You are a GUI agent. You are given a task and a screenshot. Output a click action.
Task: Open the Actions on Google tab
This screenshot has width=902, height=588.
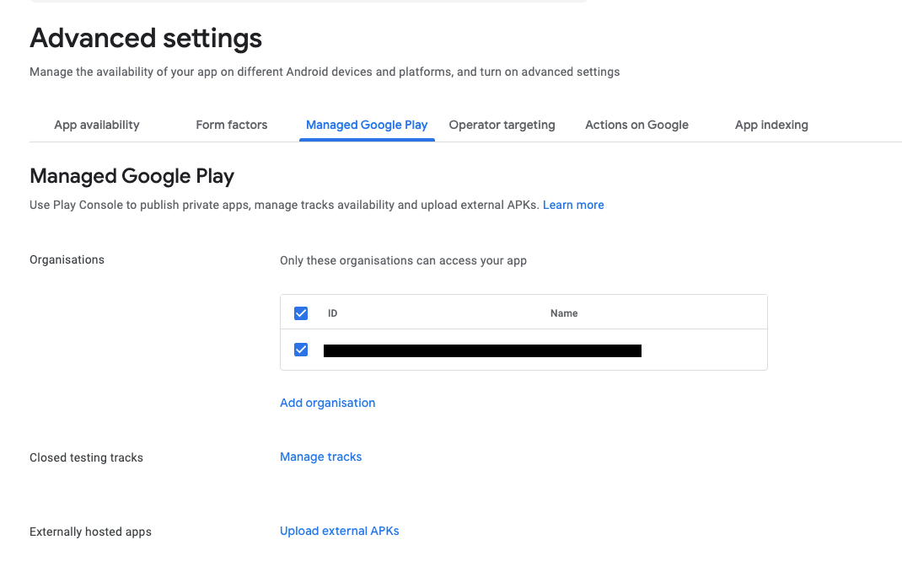636,125
